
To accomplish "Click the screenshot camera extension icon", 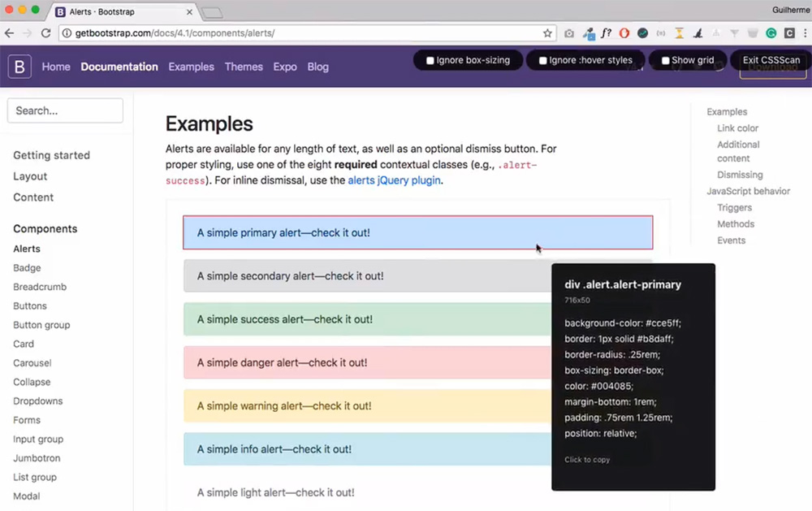I will click(x=570, y=33).
